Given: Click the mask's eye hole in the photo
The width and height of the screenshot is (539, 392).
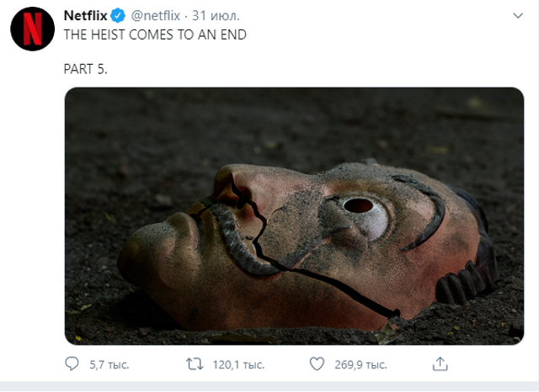Looking at the screenshot, I should (359, 205).
